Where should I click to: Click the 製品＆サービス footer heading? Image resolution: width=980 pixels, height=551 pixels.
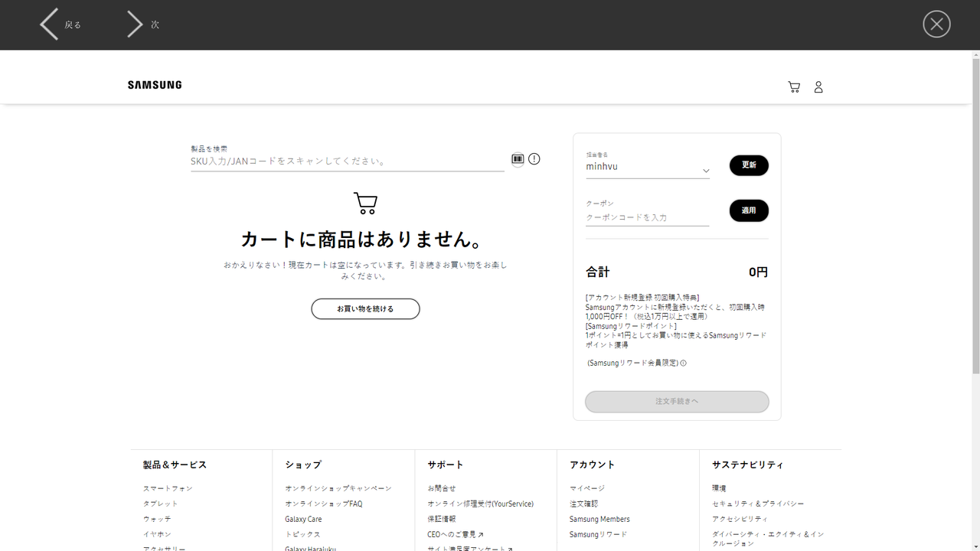[x=175, y=465]
